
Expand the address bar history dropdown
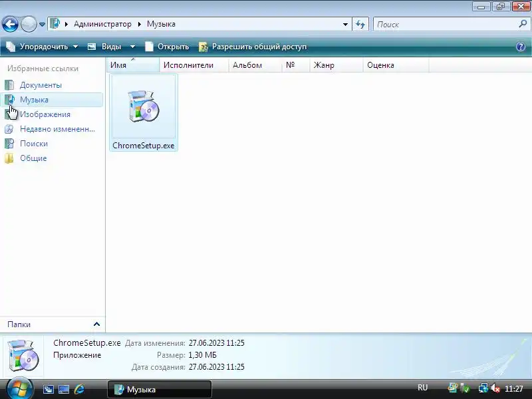pos(345,25)
